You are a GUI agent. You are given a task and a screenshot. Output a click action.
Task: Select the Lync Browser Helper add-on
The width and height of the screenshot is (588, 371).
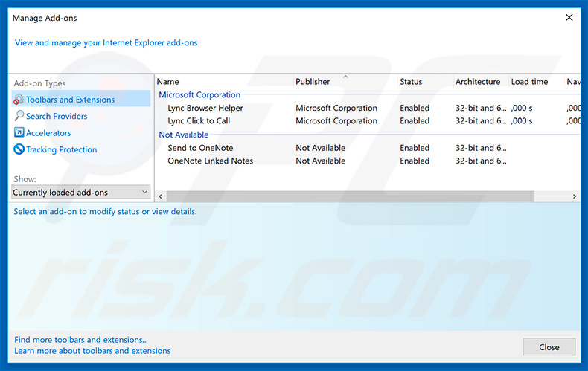click(x=205, y=108)
